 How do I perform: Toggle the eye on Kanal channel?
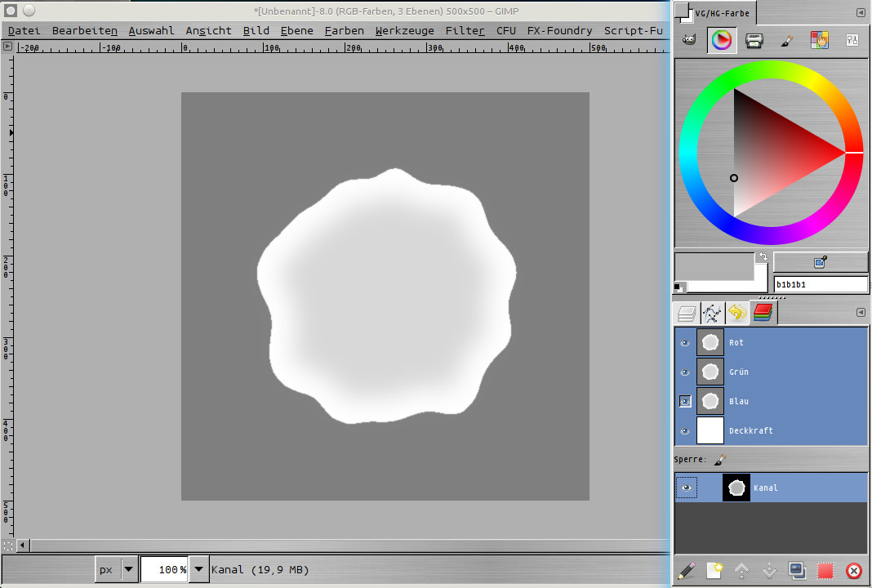[686, 488]
